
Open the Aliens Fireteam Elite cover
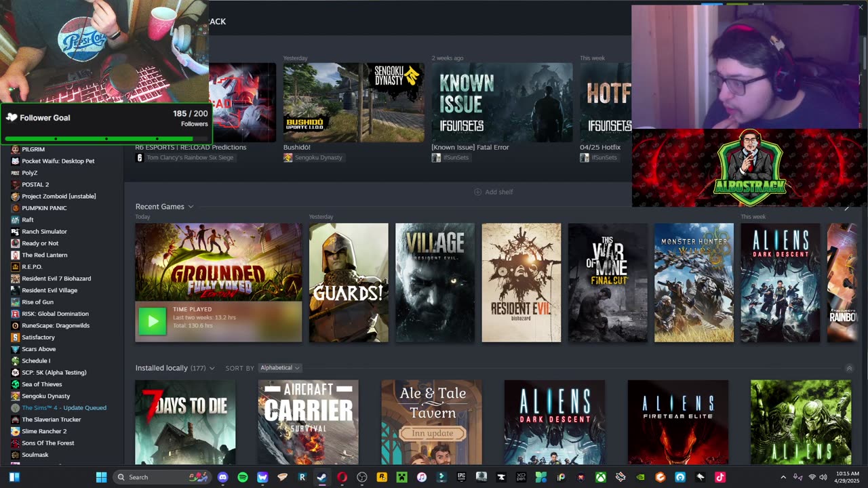point(678,422)
